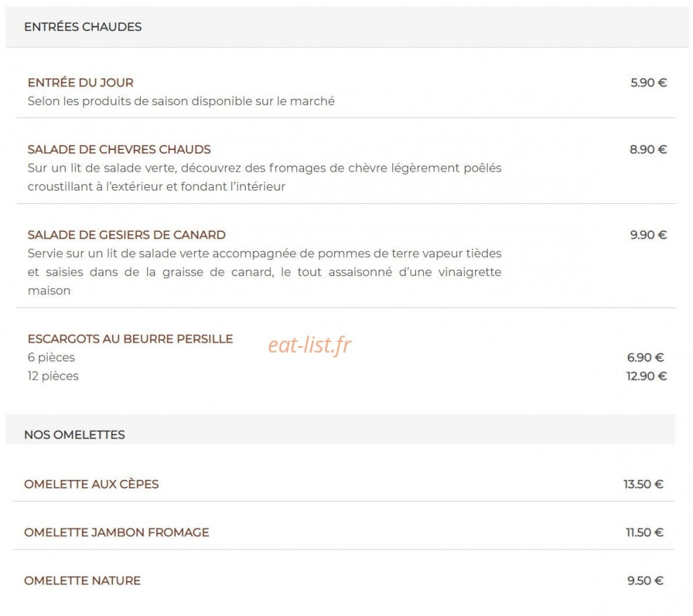This screenshot has width=693, height=616.
Task: Select SALADE DE GESIERS DE CANARD title
Action: click(126, 235)
